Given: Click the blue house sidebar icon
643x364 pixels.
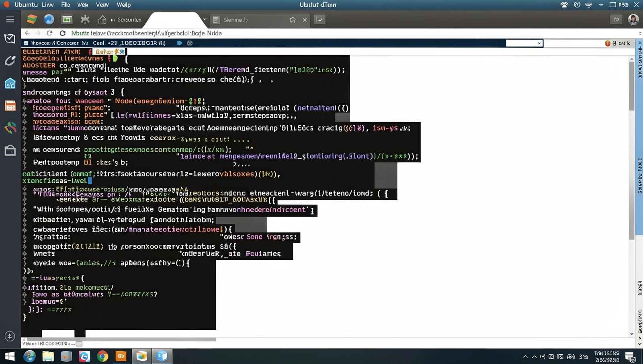Looking at the screenshot, I should pyautogui.click(x=10, y=83).
